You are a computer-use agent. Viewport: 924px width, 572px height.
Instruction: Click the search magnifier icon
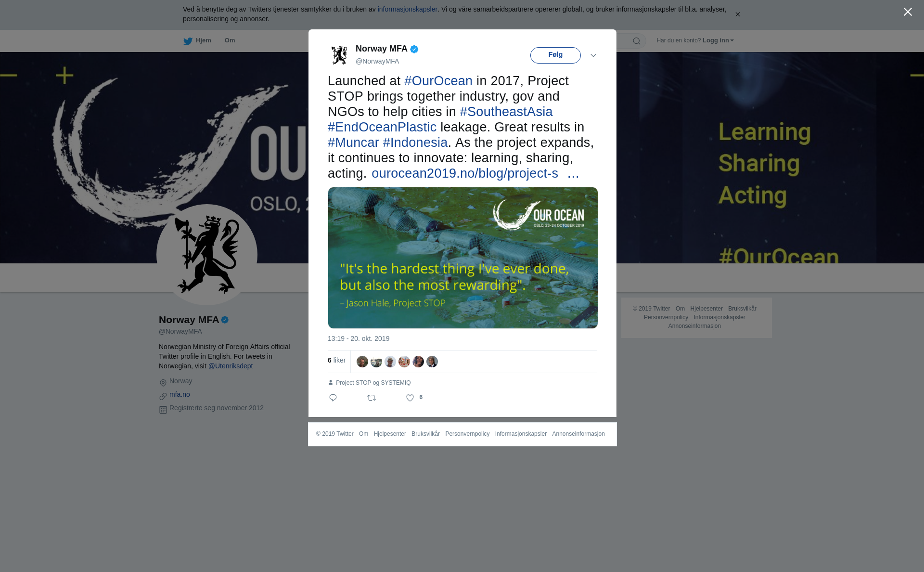637,41
